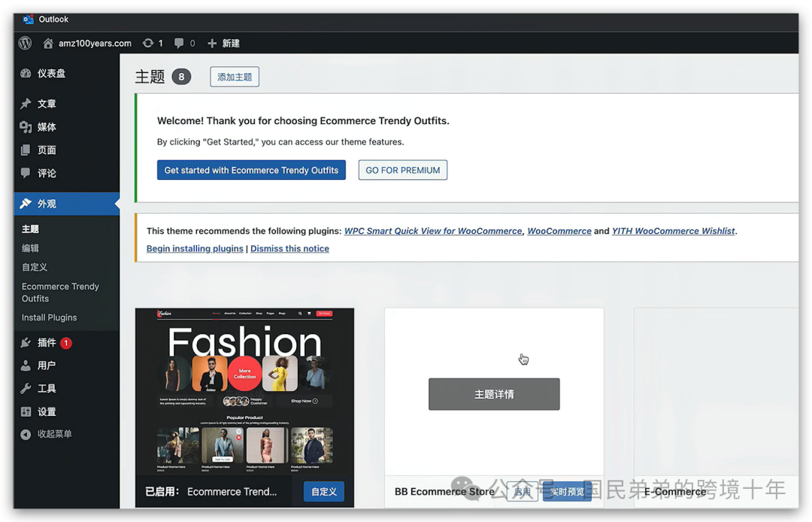Open 工具 menu label
812x522 pixels.
[47, 388]
